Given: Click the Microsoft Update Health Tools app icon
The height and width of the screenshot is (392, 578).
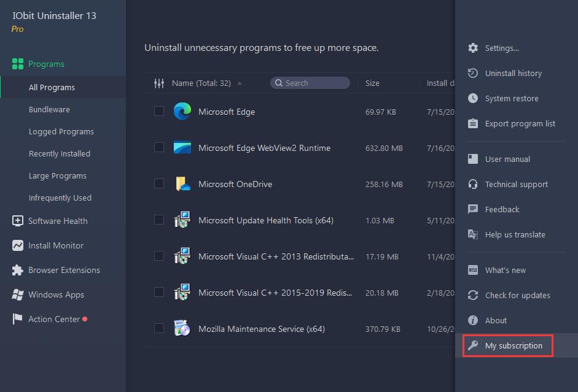Looking at the screenshot, I should coord(182,220).
